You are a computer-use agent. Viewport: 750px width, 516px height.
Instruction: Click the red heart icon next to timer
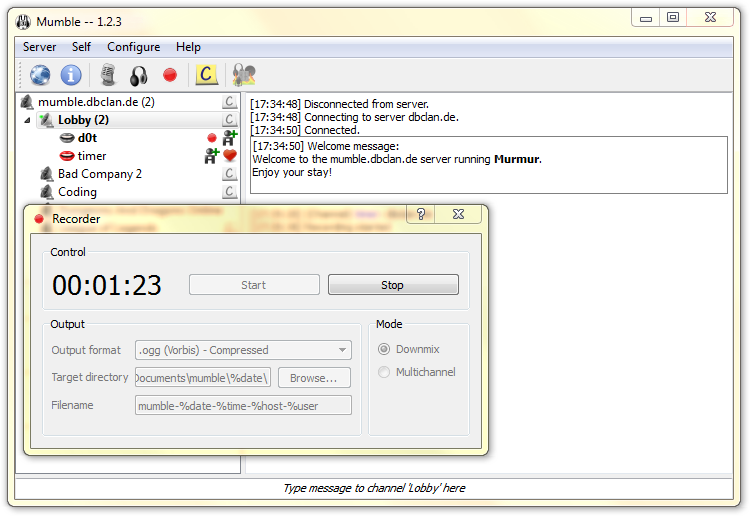click(229, 156)
